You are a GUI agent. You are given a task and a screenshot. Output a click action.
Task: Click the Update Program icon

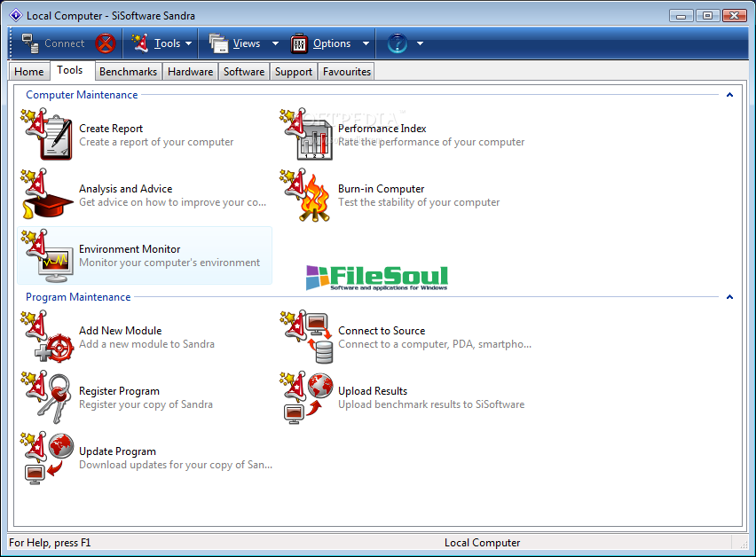click(46, 458)
